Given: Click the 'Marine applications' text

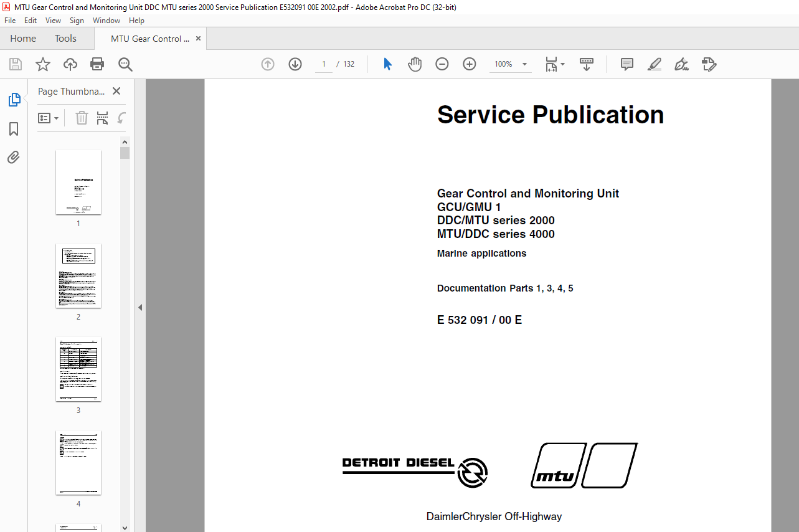Looking at the screenshot, I should 481,254.
